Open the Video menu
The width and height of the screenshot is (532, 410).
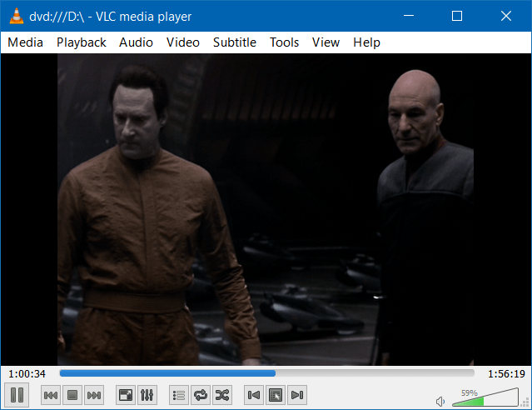[183, 42]
